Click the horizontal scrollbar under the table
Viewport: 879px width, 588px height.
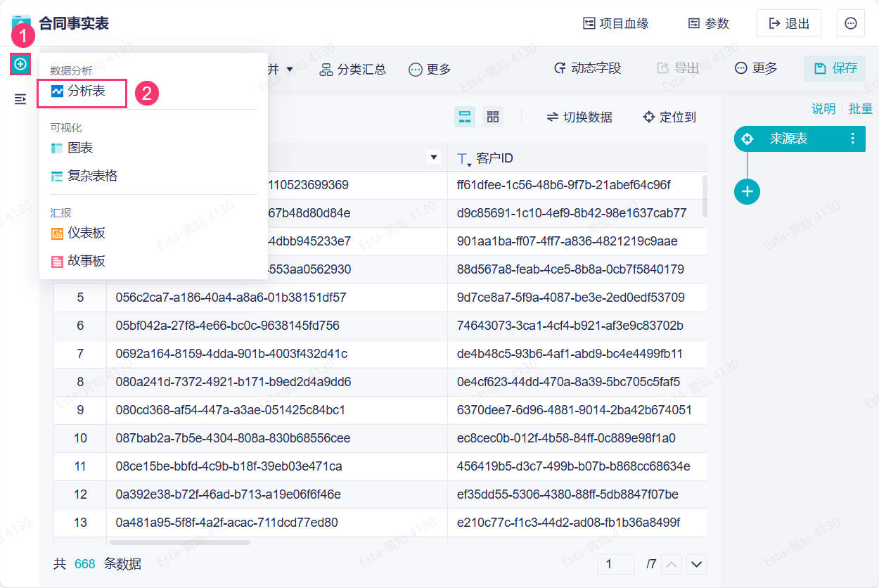pyautogui.click(x=180, y=542)
